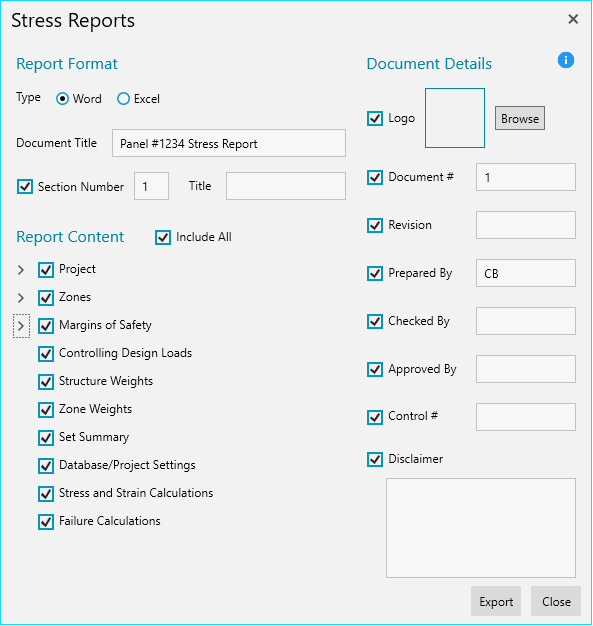The image size is (593, 626).
Task: Export the stress report
Action: (496, 601)
